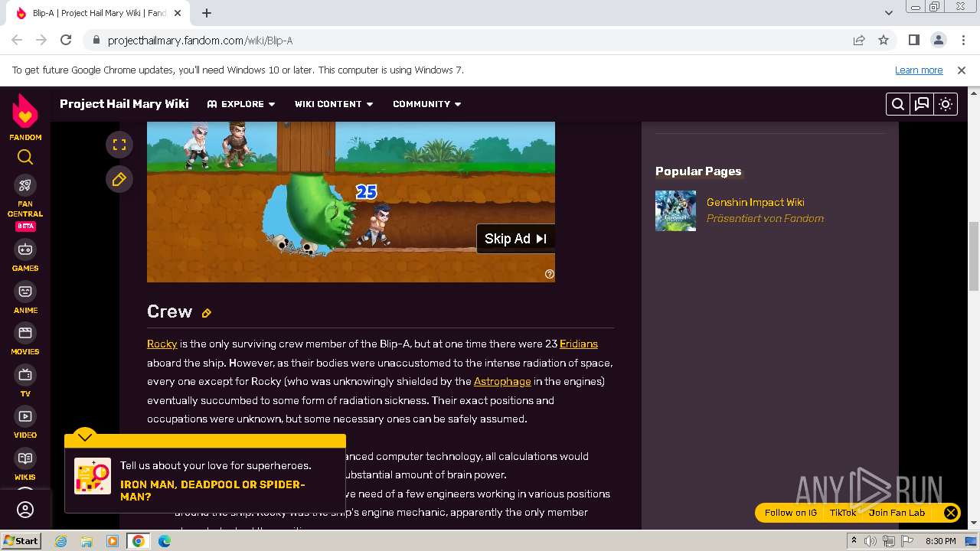
Task: Toggle light/dark theme switch
Action: pyautogui.click(x=946, y=104)
